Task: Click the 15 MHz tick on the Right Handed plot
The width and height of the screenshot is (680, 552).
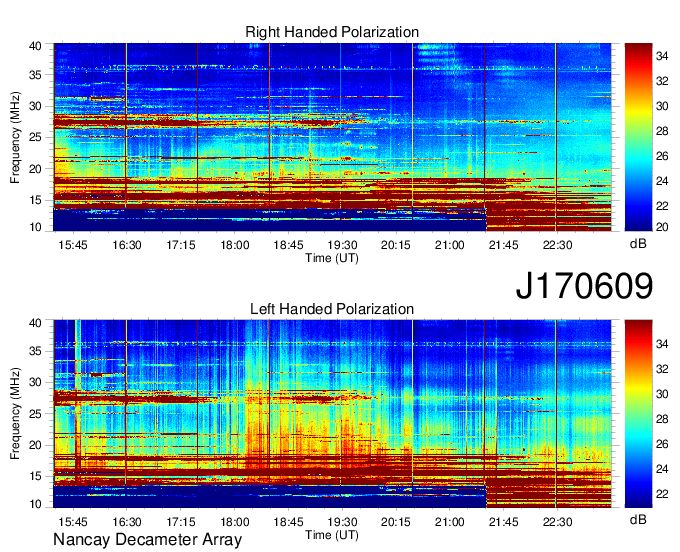Action: click(x=35, y=200)
